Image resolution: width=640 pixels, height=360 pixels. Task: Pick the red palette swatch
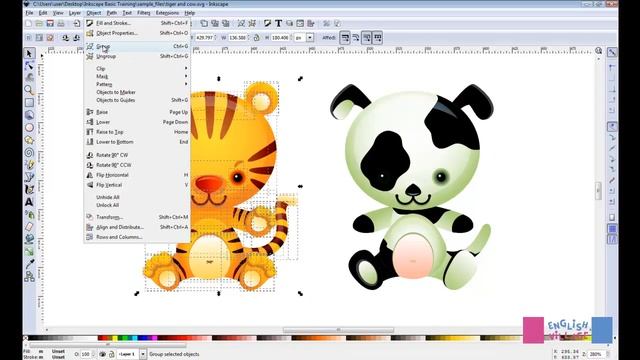(x=105, y=338)
